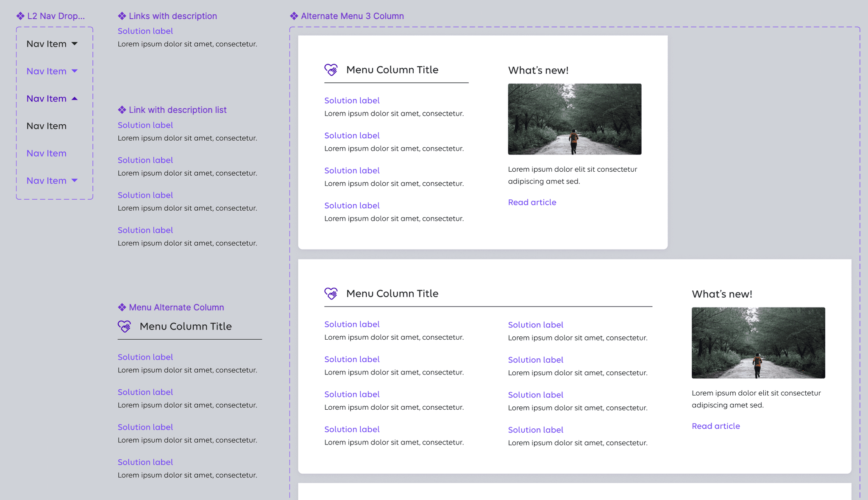The image size is (868, 500).
Task: Click component icon beside Alternate Menu 3 Column
Action: (294, 16)
